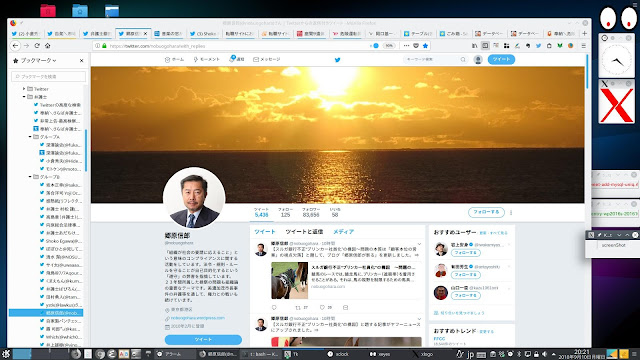
Task: Open Twitter ホーム navigation item
Action: click(x=174, y=60)
